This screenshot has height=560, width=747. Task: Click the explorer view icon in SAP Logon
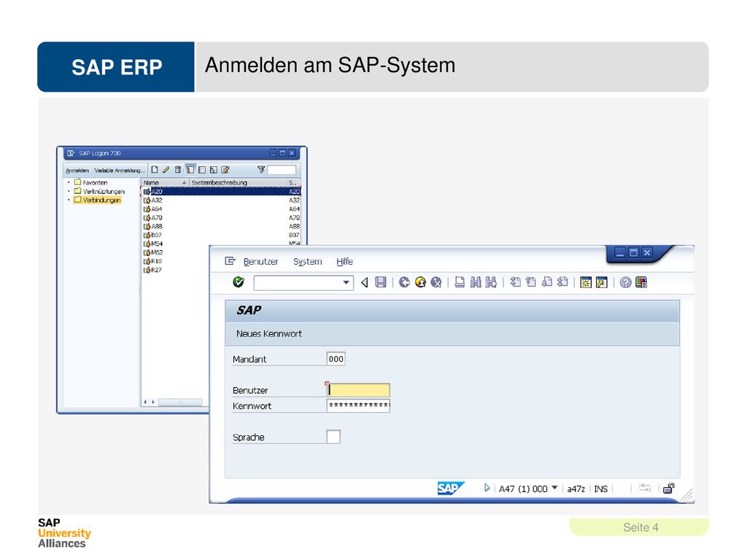(190, 169)
